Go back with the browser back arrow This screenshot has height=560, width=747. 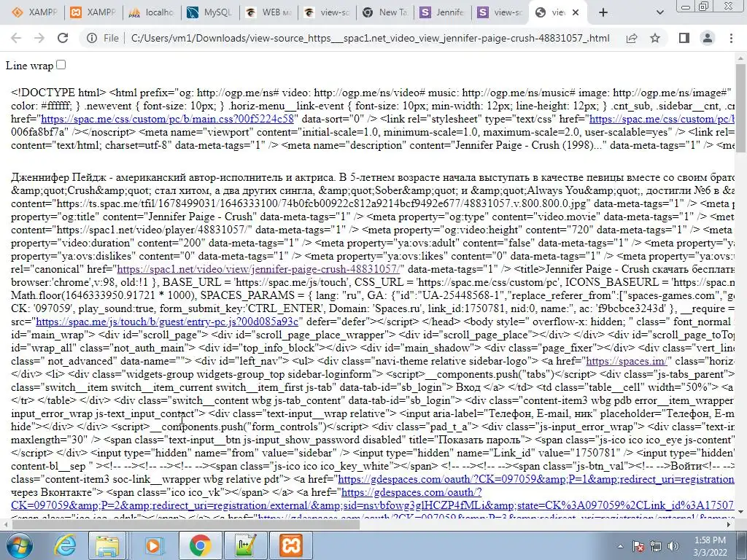click(16, 38)
